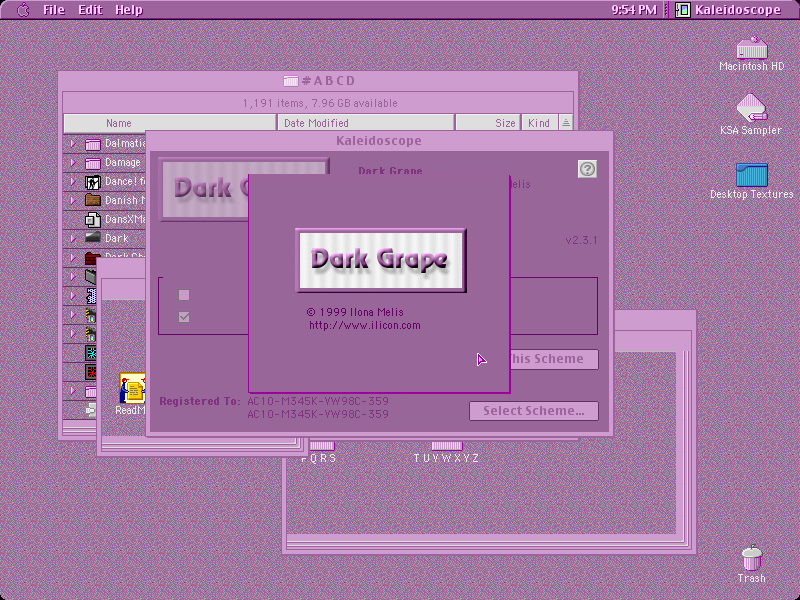Click the "Registered To:" label
800x600 pixels.
199,401
